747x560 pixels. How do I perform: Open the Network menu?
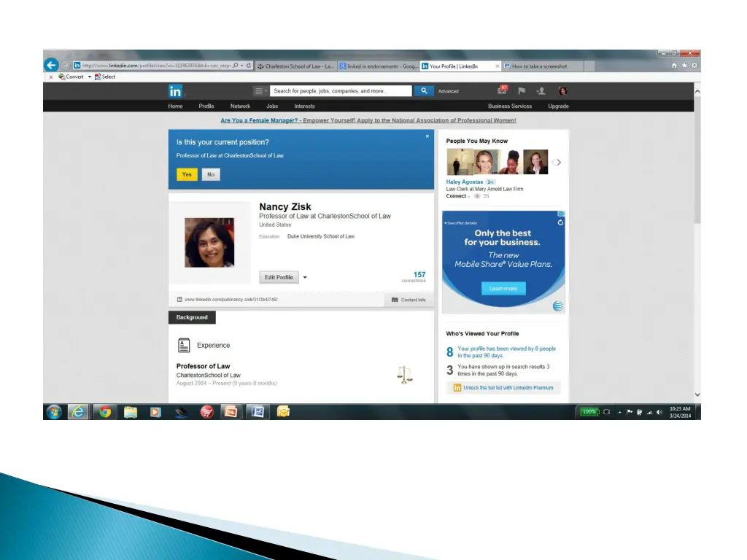pyautogui.click(x=240, y=106)
